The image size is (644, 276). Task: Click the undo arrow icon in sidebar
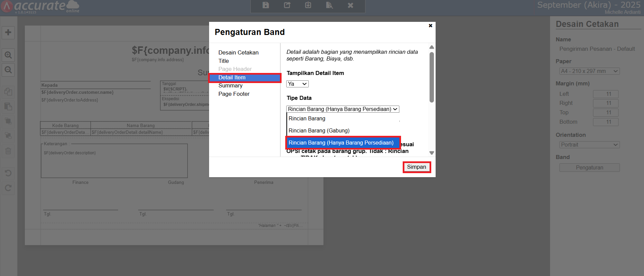8,173
